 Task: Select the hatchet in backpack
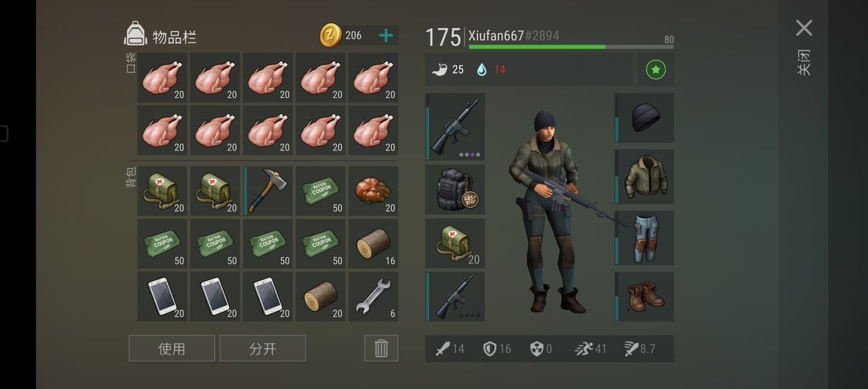pos(268,191)
